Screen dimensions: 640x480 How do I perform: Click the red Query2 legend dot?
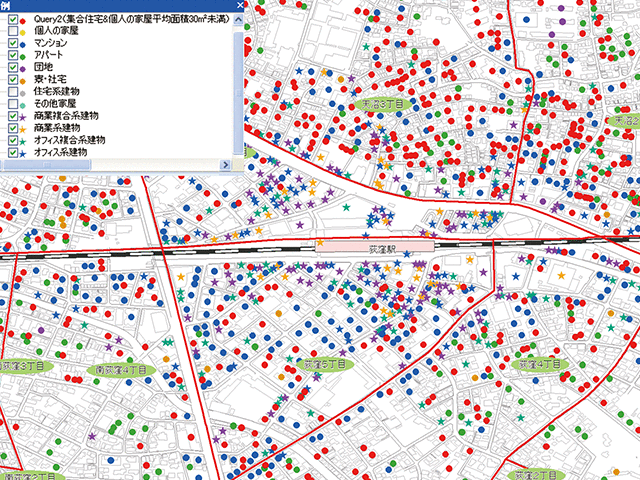click(x=23, y=20)
